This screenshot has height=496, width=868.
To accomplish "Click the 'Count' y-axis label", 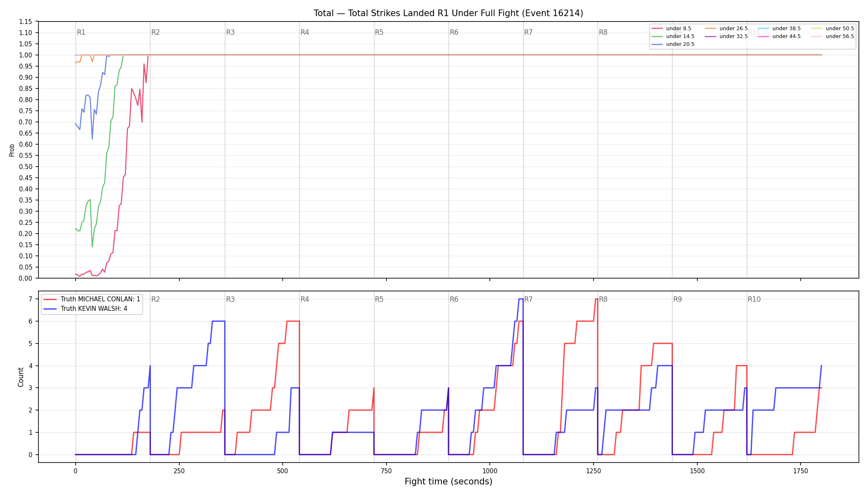I will click(21, 377).
